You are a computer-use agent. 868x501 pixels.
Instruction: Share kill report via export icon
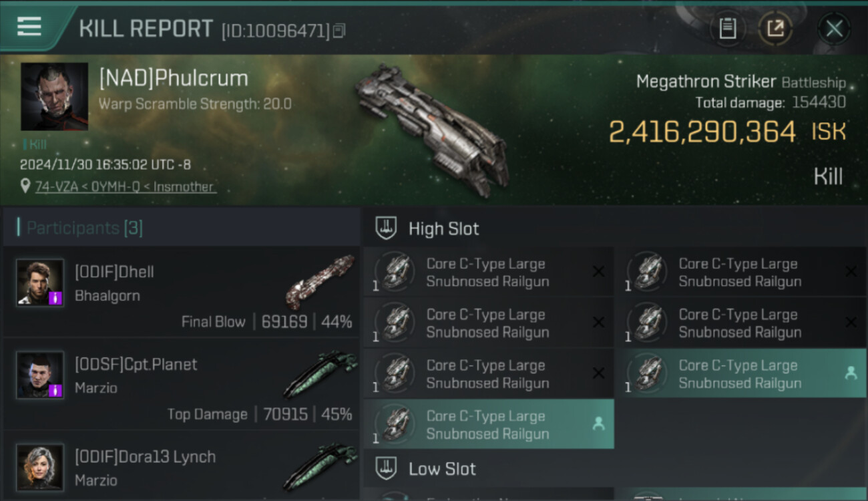pos(775,29)
